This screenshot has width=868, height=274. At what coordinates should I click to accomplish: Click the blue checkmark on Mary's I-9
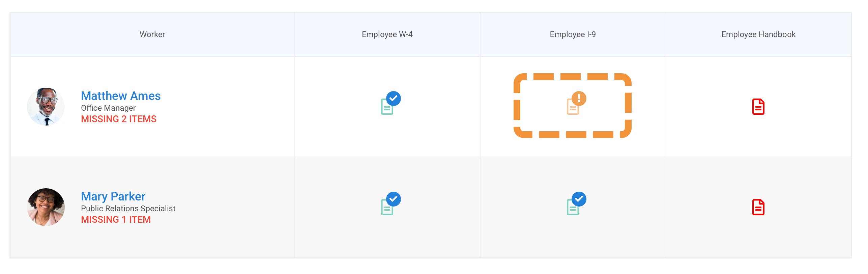click(579, 199)
